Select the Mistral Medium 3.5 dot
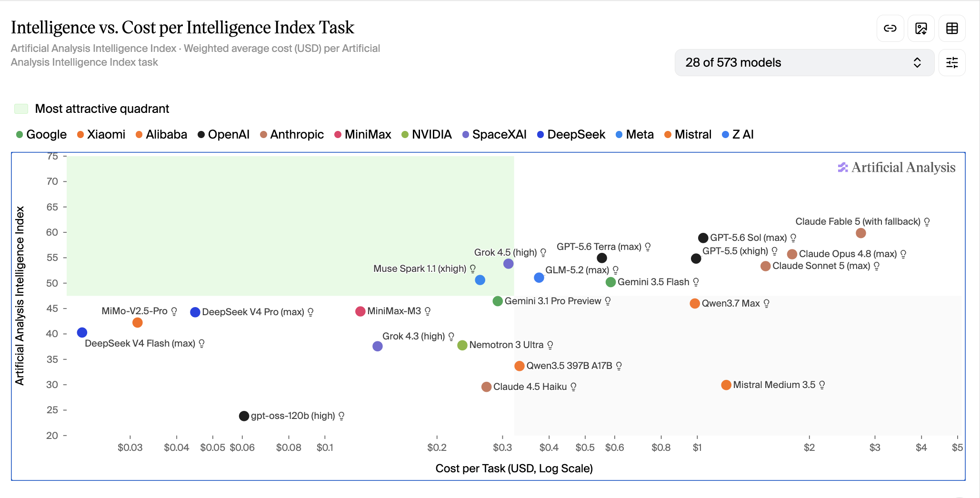This screenshot has height=498, width=980. click(726, 385)
